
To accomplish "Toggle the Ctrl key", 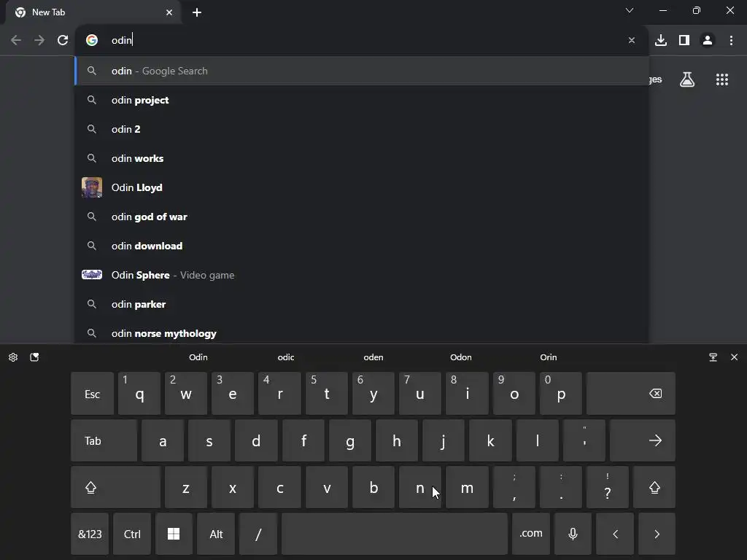I will 132,534.
